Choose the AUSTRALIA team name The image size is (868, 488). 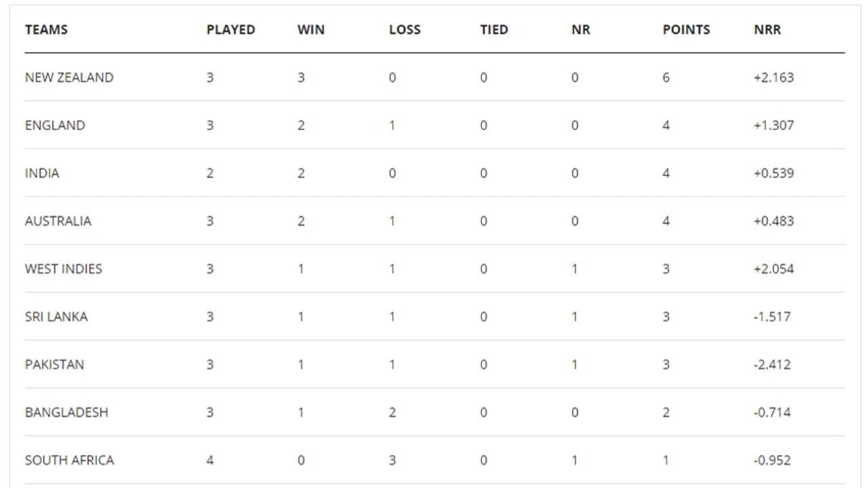tap(58, 221)
